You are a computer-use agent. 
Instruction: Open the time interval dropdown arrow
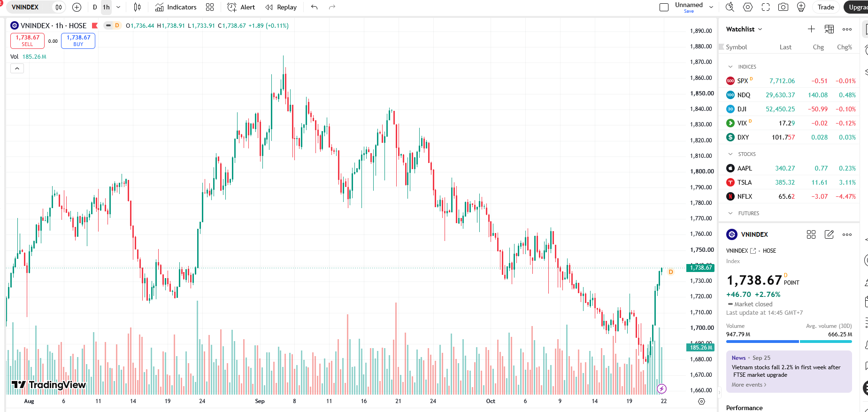point(118,7)
